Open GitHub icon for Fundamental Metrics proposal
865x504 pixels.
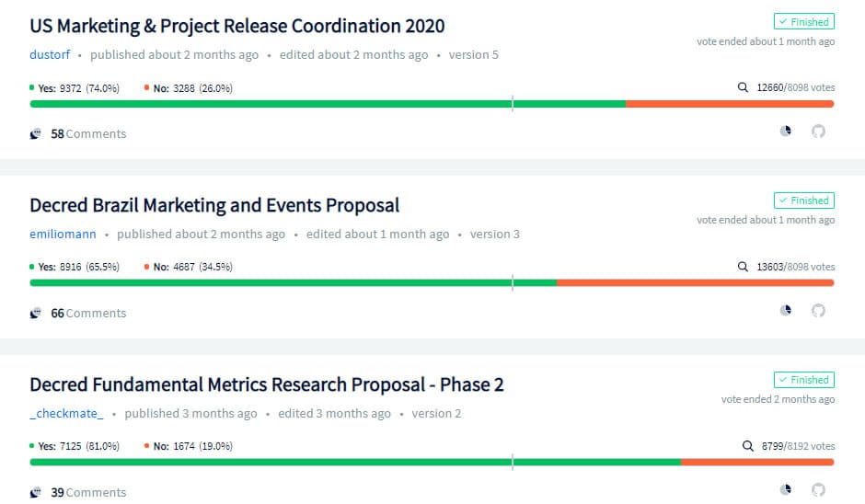pyautogui.click(x=818, y=489)
